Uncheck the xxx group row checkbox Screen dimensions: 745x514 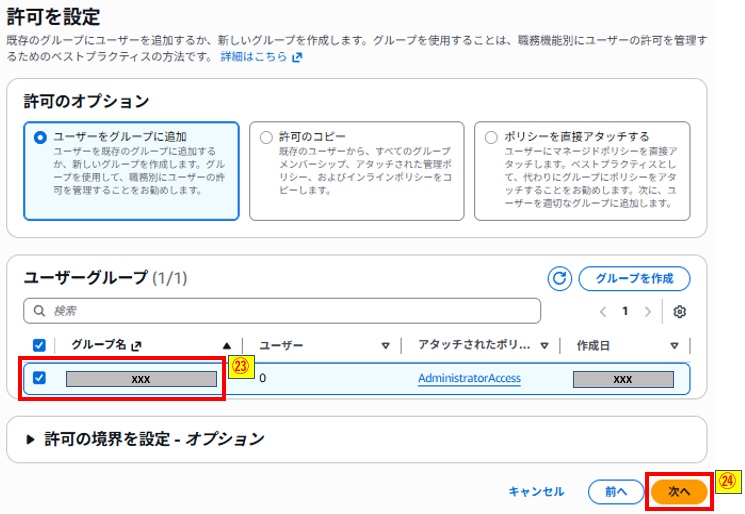click(39, 378)
